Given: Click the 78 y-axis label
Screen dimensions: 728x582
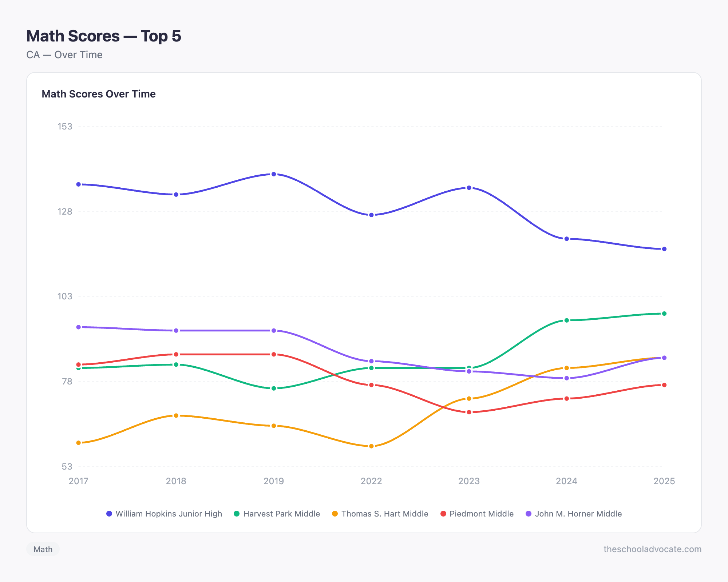Looking at the screenshot, I should click(x=67, y=382).
